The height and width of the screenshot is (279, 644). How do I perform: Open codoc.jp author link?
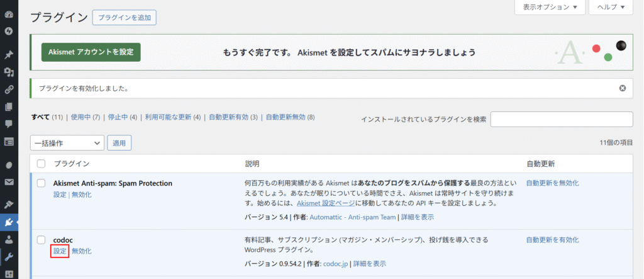click(x=336, y=264)
